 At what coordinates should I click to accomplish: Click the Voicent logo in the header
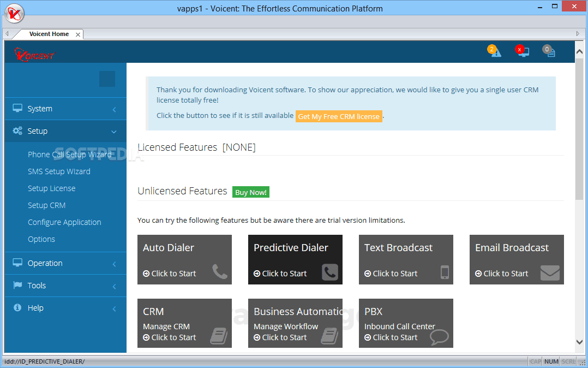[35, 55]
